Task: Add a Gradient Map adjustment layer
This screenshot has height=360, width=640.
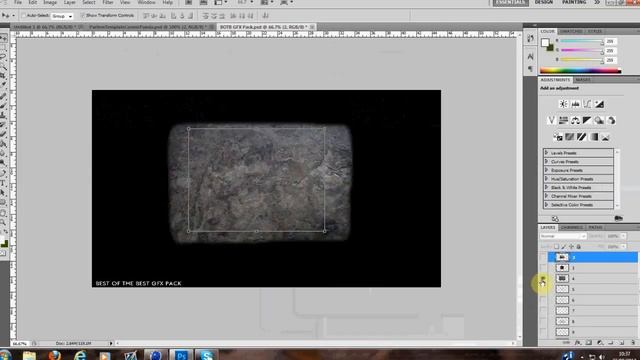Action: point(593,137)
